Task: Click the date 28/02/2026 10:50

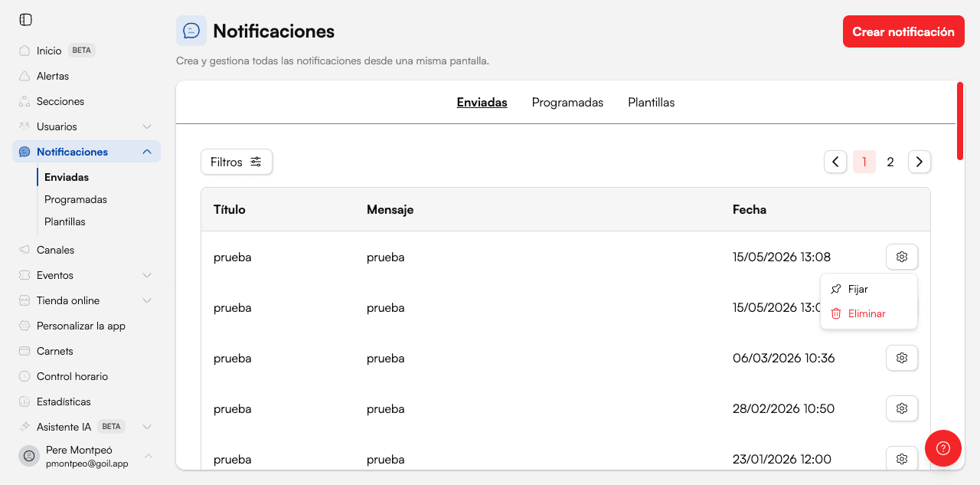Action: pos(783,408)
